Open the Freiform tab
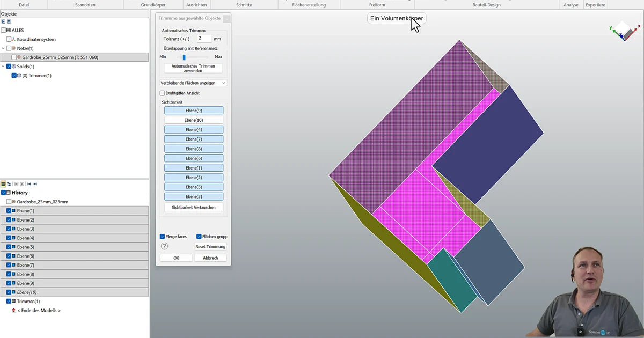 point(377,5)
